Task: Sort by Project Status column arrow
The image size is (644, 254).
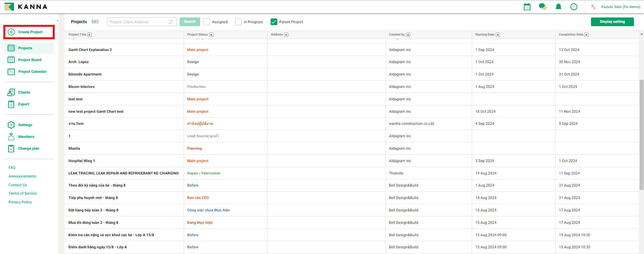Action: coord(211,35)
